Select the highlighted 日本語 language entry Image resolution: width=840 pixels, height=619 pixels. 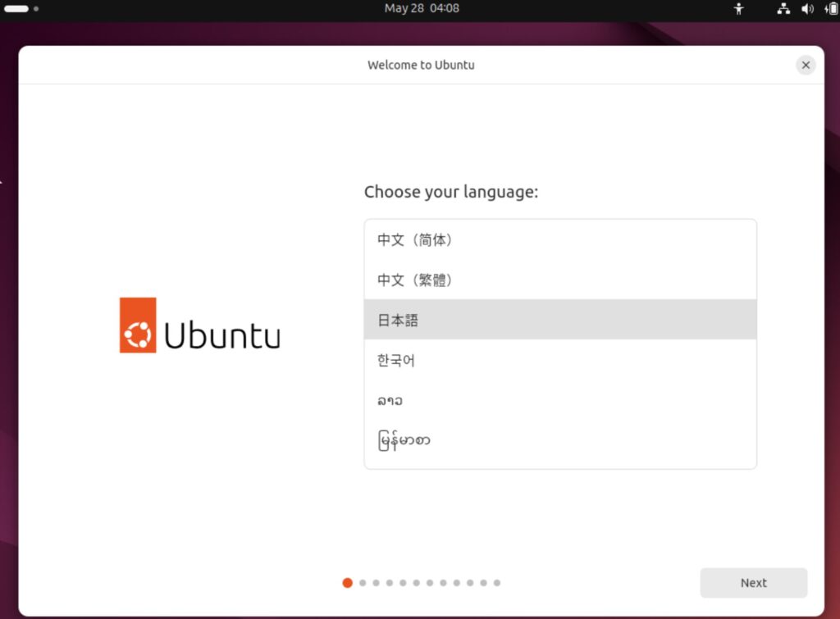[559, 320]
